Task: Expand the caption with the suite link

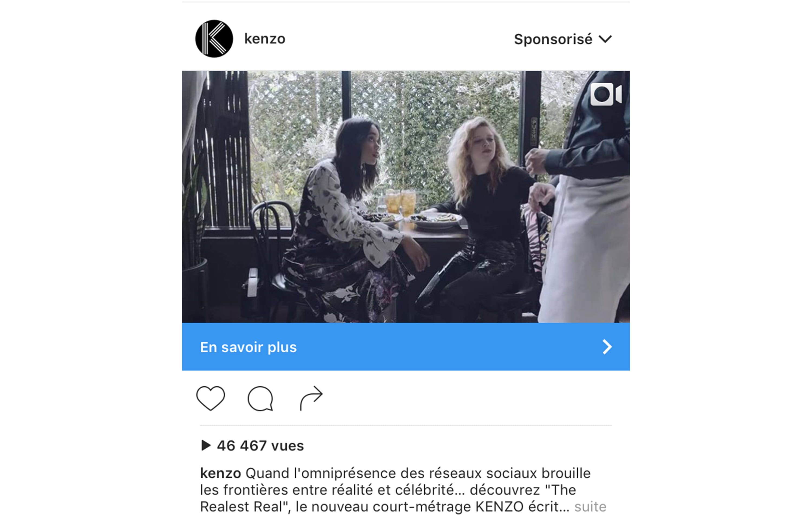Action: point(590,506)
